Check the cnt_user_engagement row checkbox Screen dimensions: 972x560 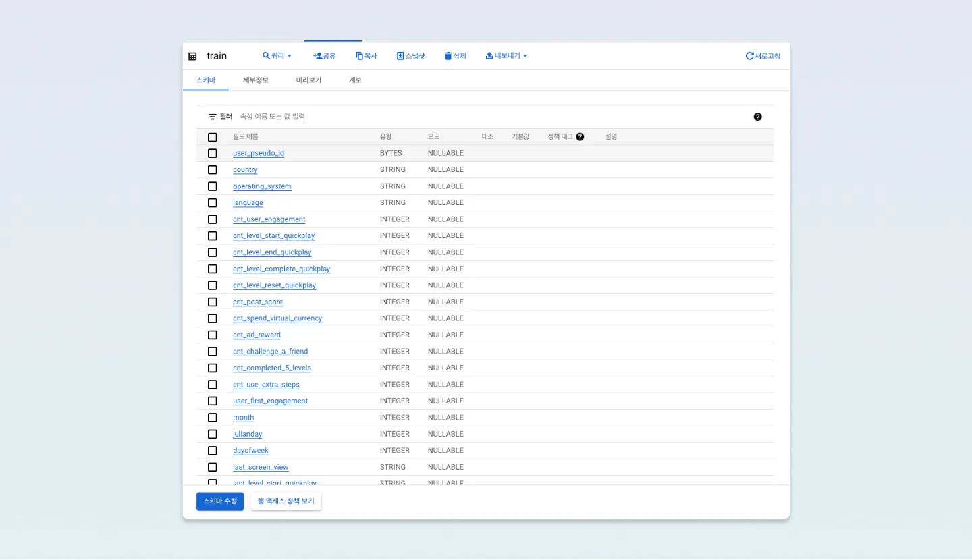213,219
